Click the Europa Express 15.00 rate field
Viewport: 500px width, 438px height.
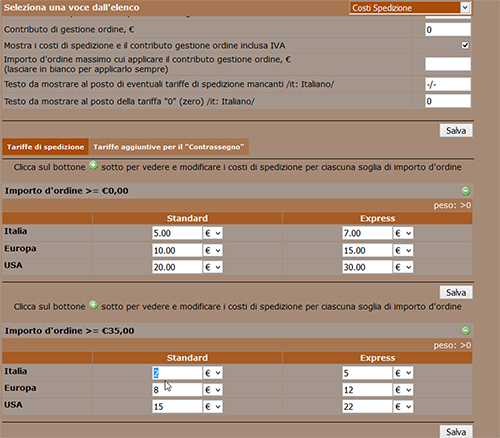click(367, 250)
